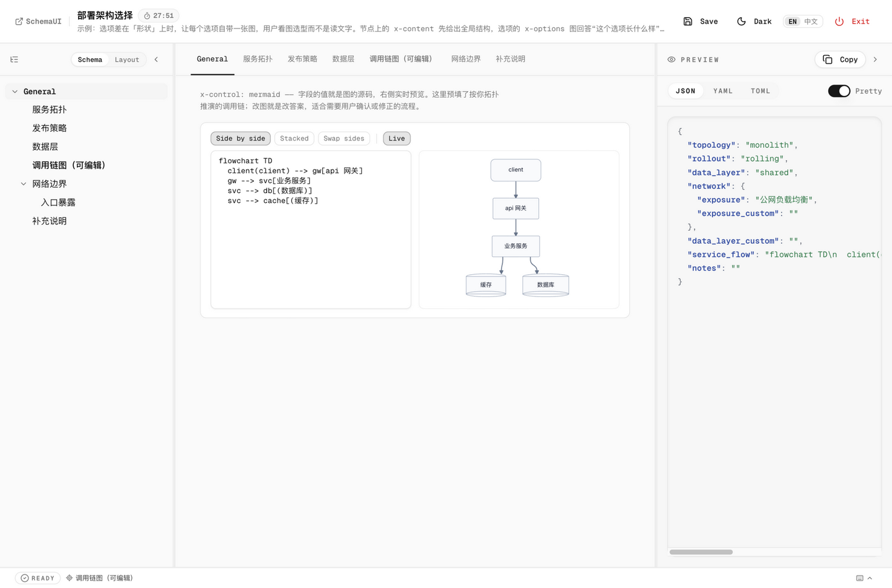Click the keyboard icon in status bar
Screen dimensions: 892x588
[x=860, y=578]
